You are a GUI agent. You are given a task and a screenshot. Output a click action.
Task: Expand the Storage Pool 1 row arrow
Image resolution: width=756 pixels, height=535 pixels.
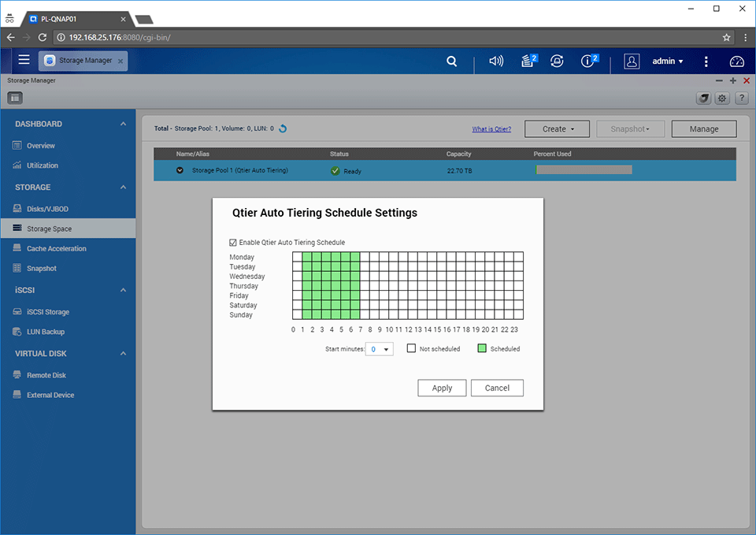(180, 170)
